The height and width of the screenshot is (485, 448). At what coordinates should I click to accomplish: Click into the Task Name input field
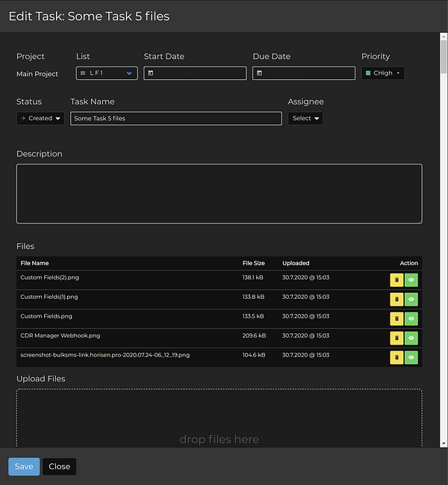click(x=175, y=118)
